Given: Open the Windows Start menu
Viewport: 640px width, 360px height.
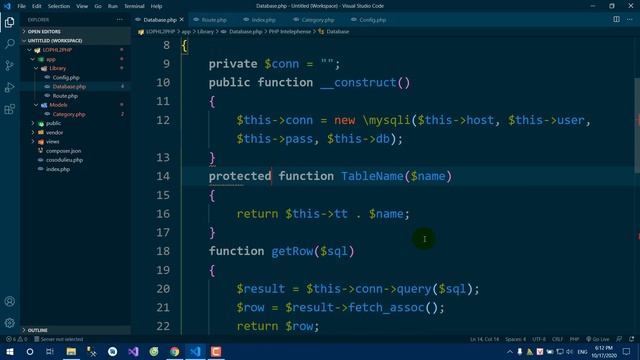Looking at the screenshot, I should pos(9,351).
